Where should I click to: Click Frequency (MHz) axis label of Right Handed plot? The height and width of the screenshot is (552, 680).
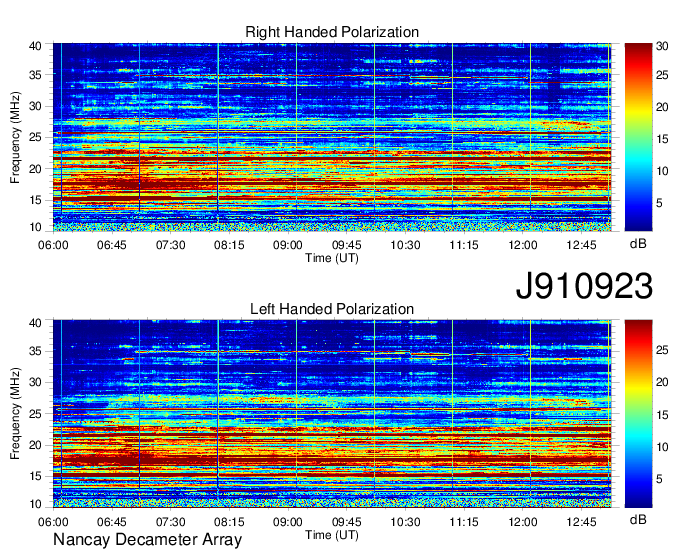tap(15, 137)
